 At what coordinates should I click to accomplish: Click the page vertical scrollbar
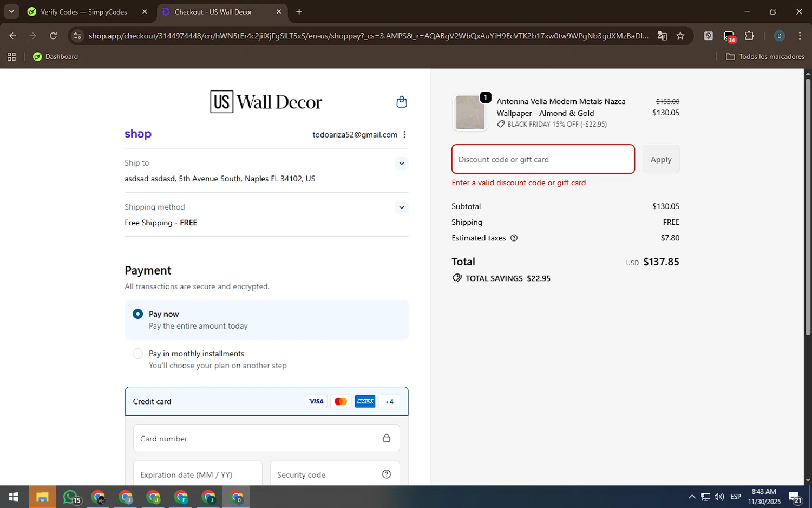808,206
